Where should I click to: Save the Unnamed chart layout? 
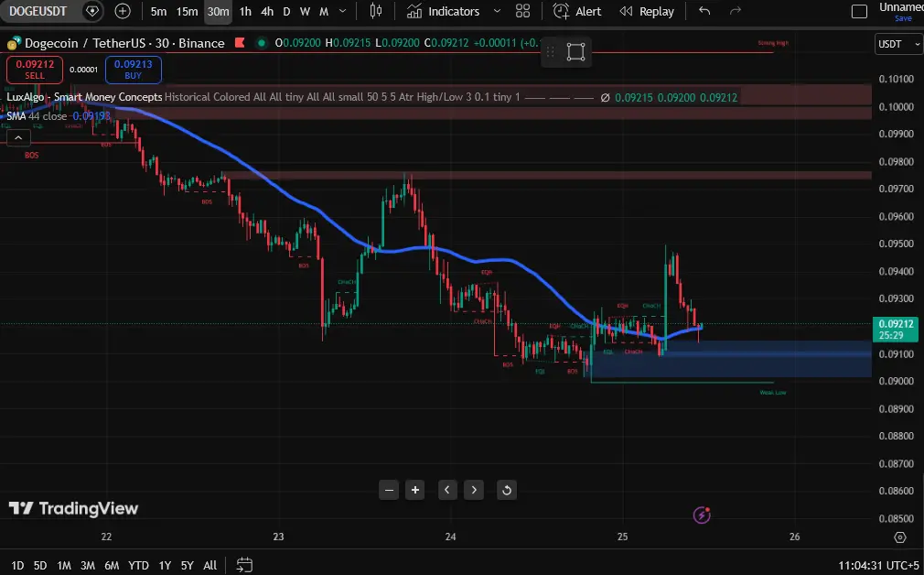[902, 18]
